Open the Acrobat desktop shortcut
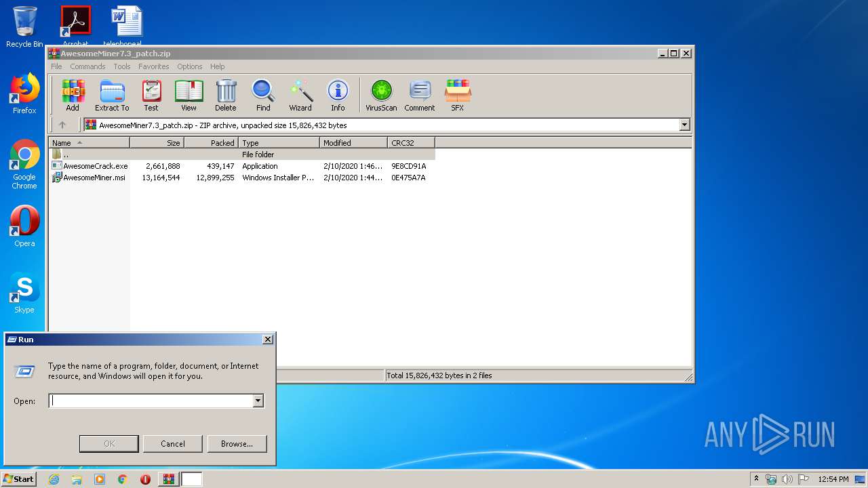This screenshot has width=868, height=488. tap(75, 26)
